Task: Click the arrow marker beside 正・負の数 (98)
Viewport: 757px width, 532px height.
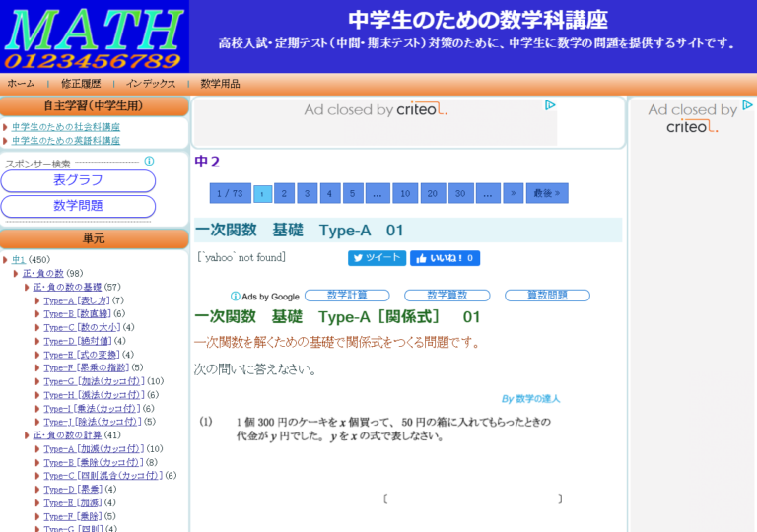Action: pyautogui.click(x=16, y=273)
